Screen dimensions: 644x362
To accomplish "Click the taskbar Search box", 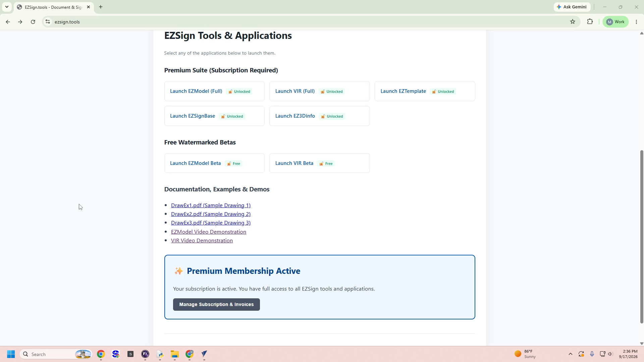I will tap(56, 354).
